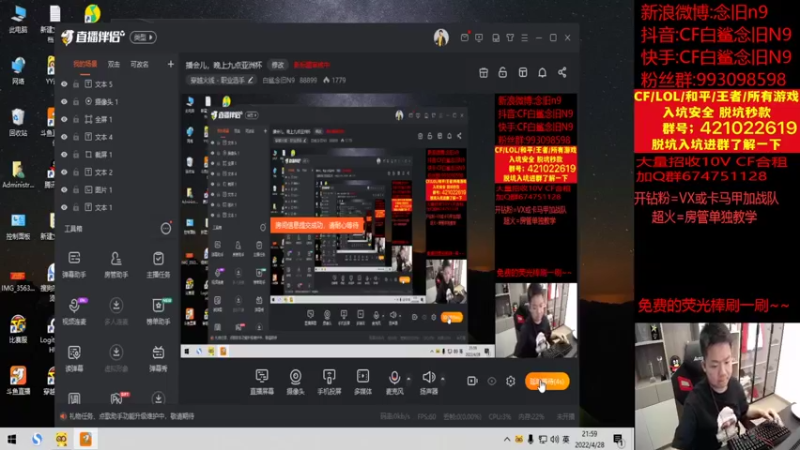
Task: Expand toolbox more-options circle button
Action: [166, 229]
